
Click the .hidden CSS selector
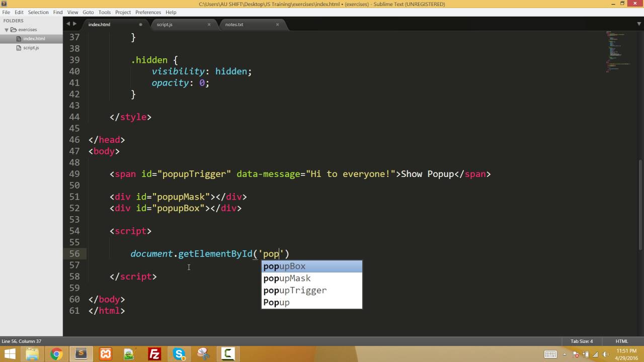pyautogui.click(x=149, y=60)
